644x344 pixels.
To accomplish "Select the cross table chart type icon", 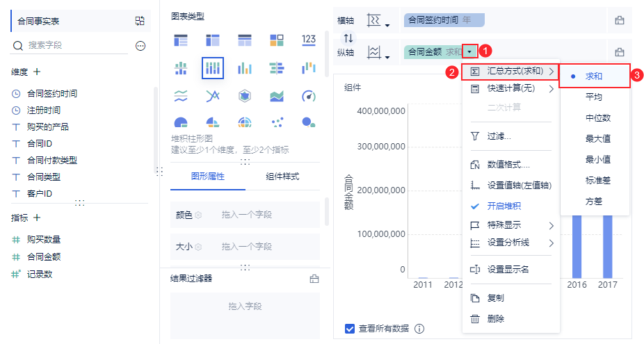I will tap(213, 40).
